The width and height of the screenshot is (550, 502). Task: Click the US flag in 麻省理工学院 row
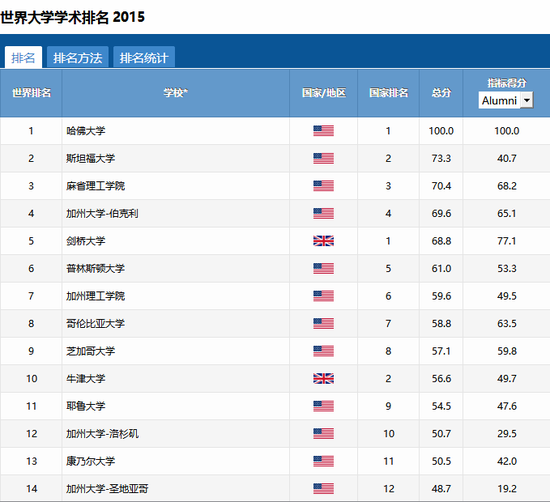pyautogui.click(x=323, y=186)
